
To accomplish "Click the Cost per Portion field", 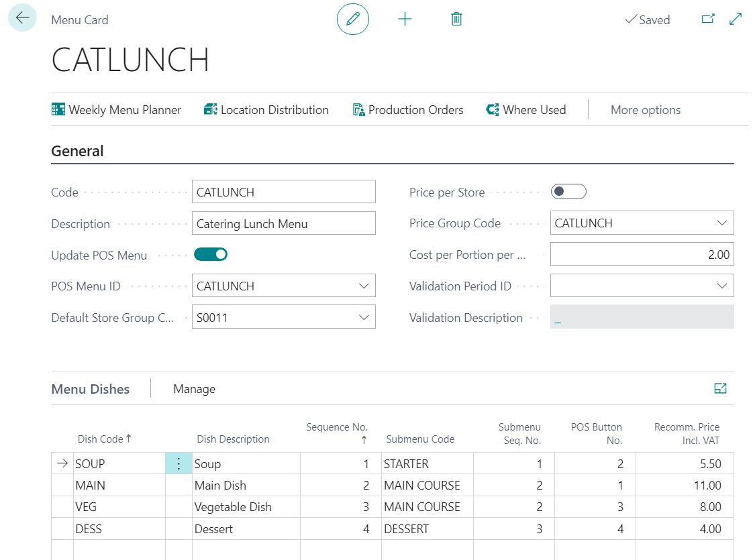I will (642, 254).
